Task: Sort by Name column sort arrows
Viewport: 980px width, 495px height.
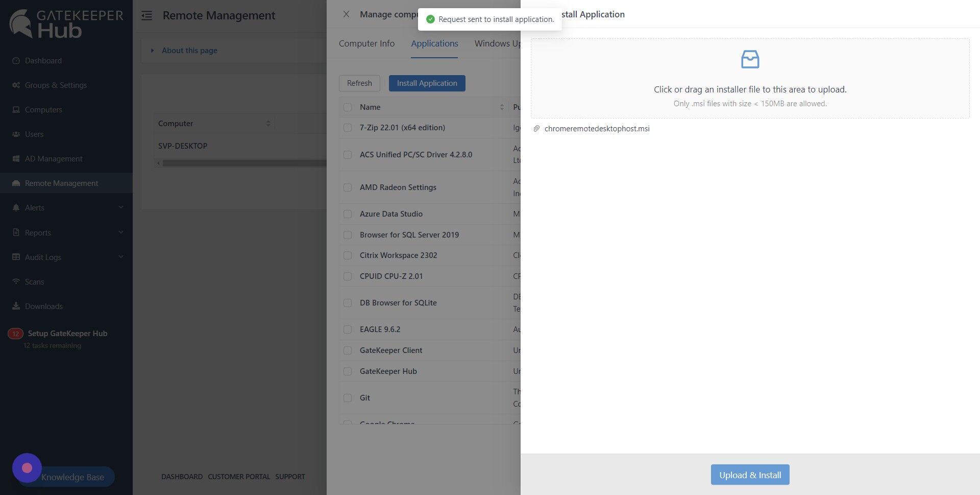Action: [x=502, y=107]
